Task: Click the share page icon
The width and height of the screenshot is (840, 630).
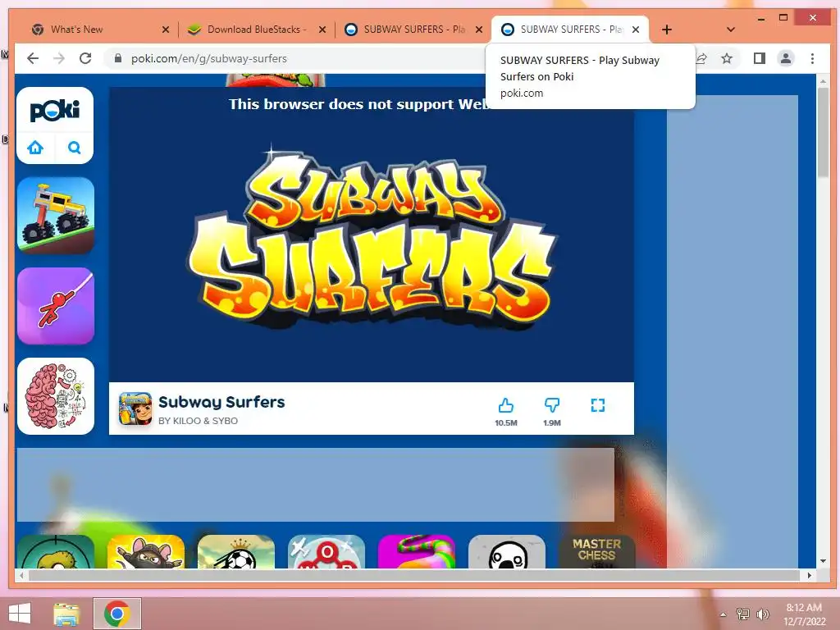Action: tap(701, 58)
